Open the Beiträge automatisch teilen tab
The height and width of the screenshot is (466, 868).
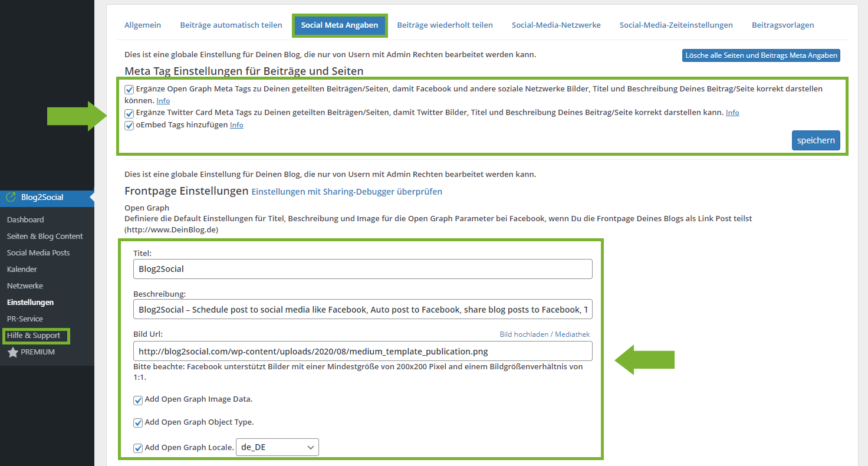click(x=231, y=25)
